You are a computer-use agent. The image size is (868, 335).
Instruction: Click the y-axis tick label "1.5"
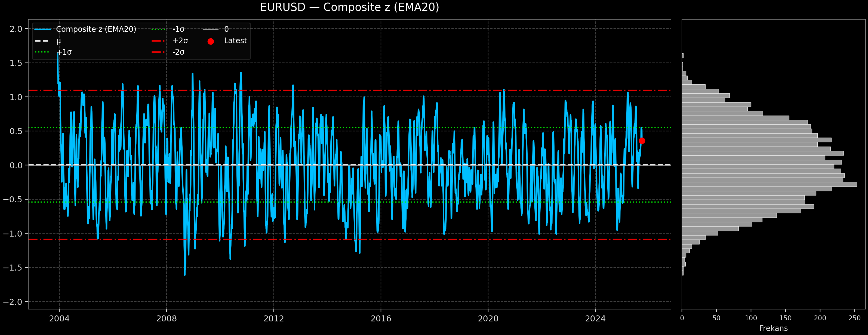(16, 63)
